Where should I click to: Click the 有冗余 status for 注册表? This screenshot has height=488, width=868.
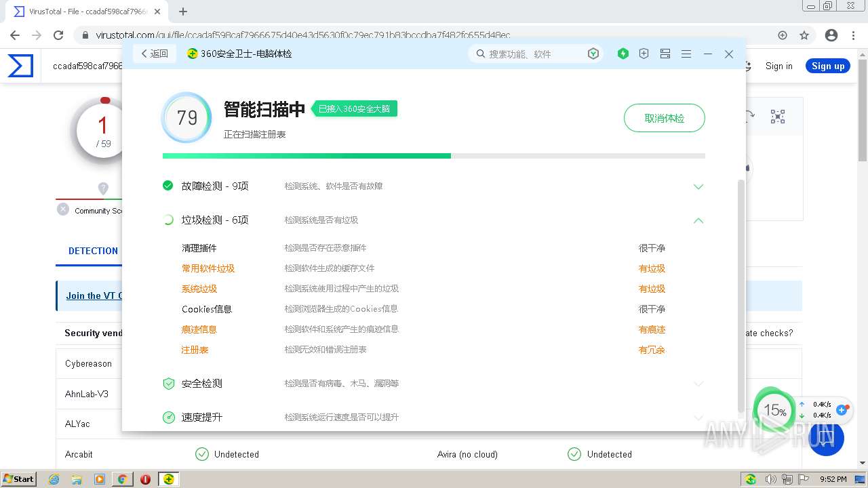click(652, 350)
